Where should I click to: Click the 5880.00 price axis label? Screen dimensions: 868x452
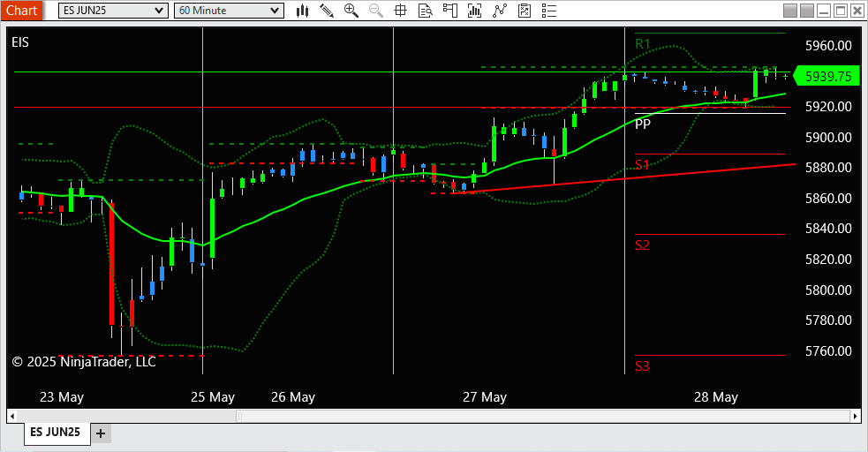[828, 168]
